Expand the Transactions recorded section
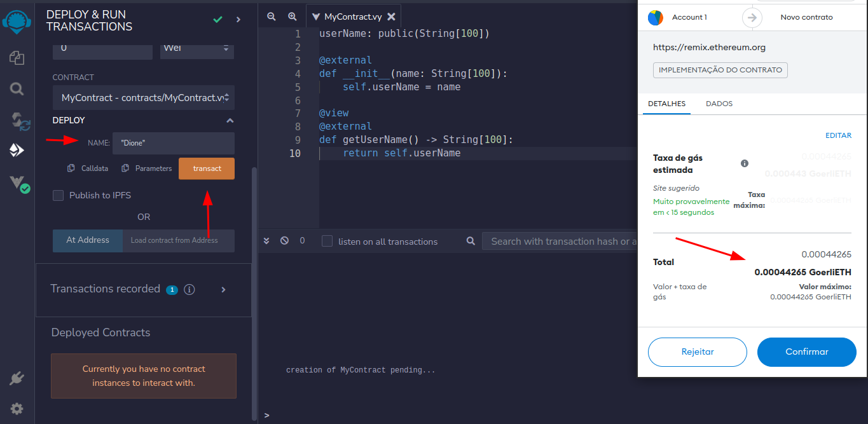Image resolution: width=868 pixels, height=424 pixels. click(x=223, y=290)
